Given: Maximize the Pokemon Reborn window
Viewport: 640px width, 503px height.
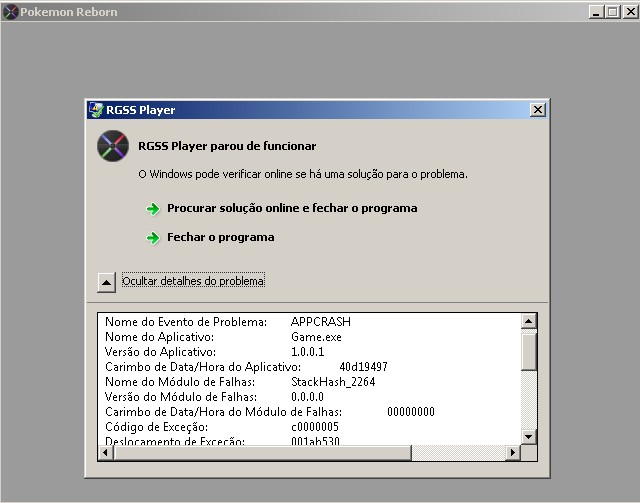Looking at the screenshot, I should pos(613,12).
